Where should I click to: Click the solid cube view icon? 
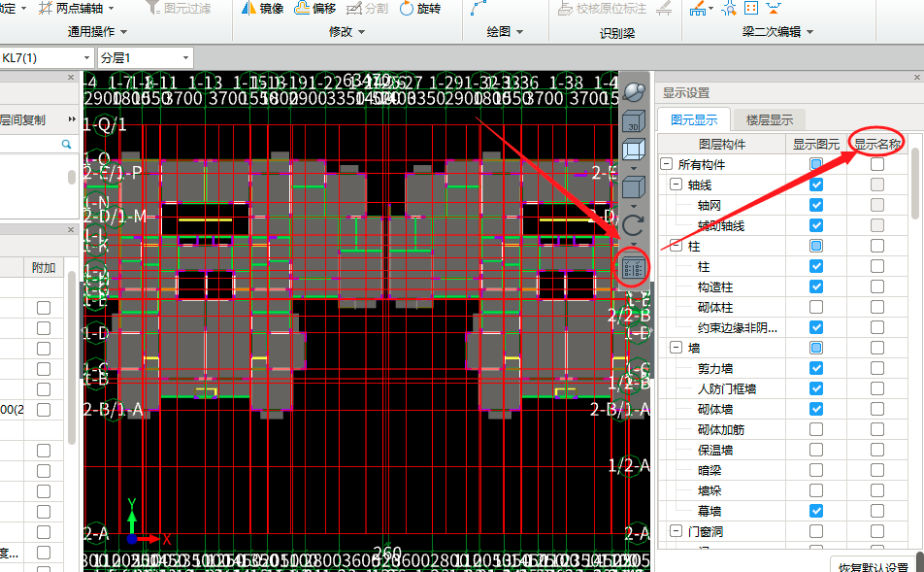click(x=634, y=187)
